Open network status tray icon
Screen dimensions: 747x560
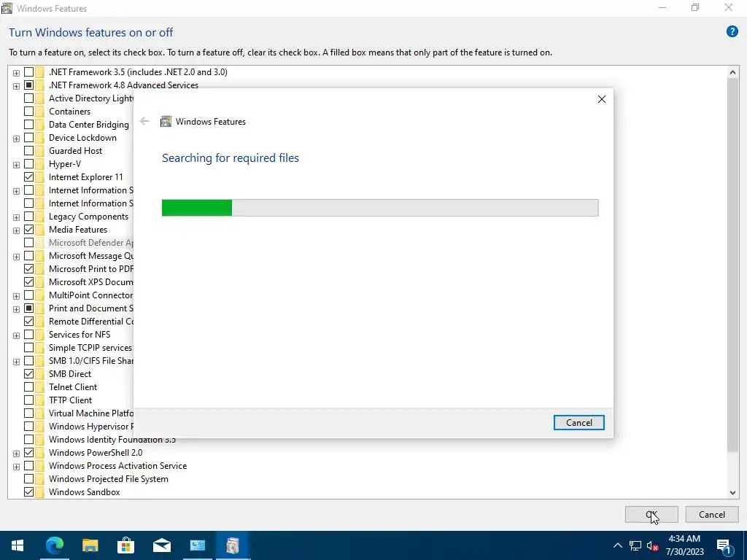(x=635, y=545)
